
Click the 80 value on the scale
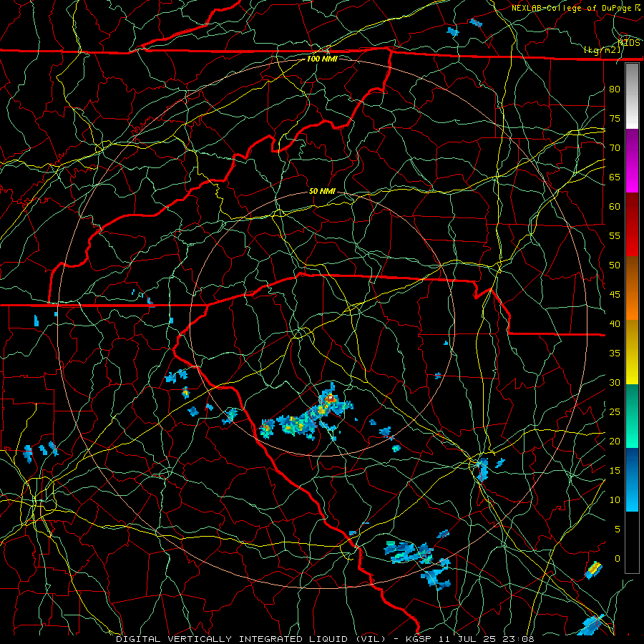click(x=615, y=89)
